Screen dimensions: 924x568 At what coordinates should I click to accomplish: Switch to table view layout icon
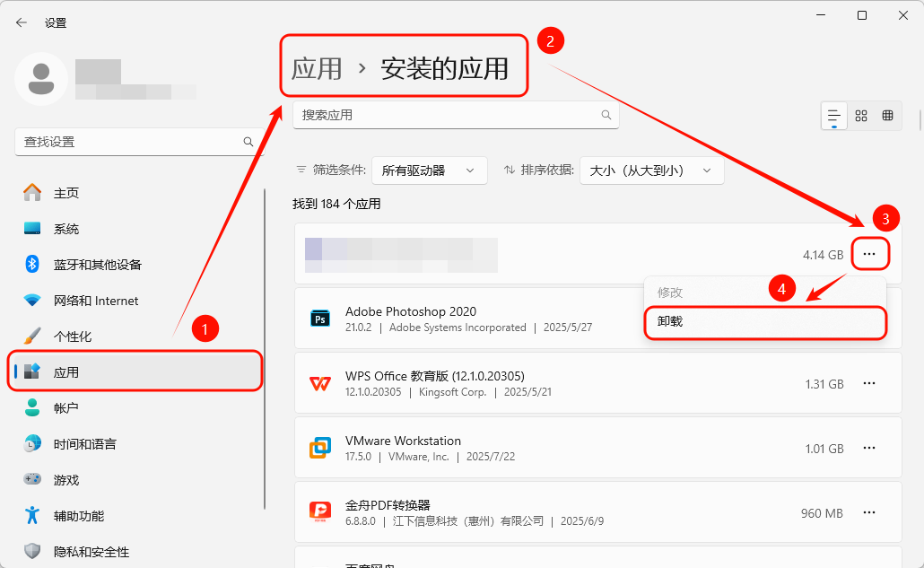(887, 116)
